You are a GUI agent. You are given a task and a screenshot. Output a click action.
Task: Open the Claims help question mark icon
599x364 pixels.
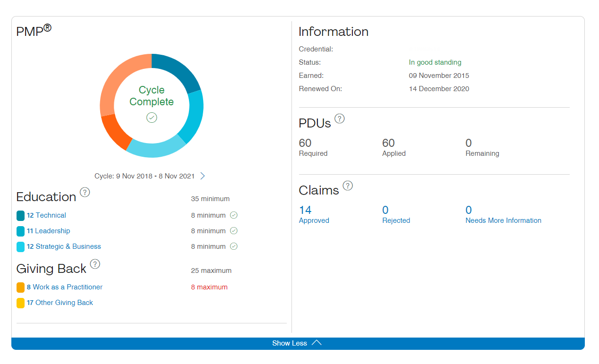pyautogui.click(x=348, y=186)
